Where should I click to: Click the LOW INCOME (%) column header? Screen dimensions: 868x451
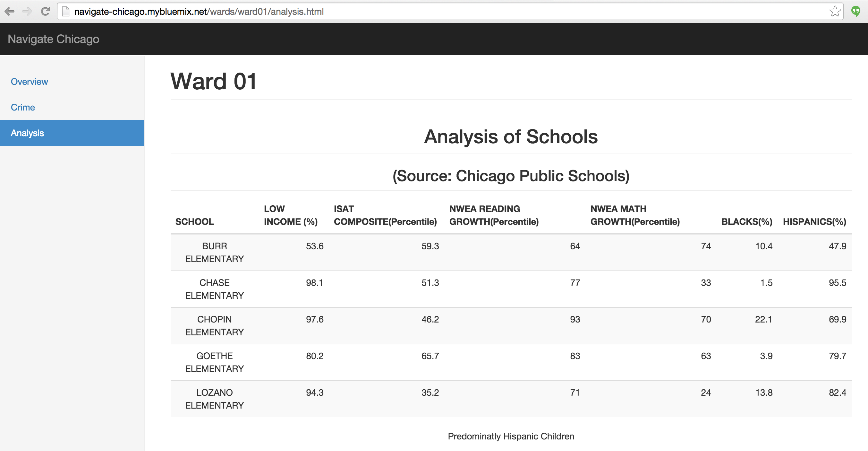point(291,215)
